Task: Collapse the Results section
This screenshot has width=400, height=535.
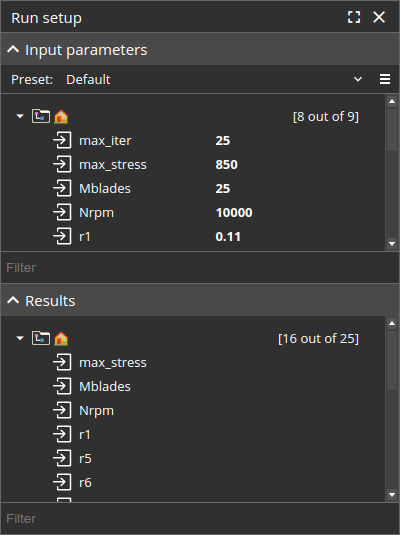Action: pos(13,301)
